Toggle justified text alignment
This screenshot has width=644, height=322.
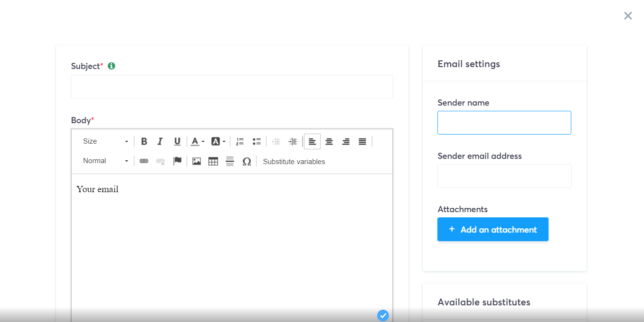point(362,141)
